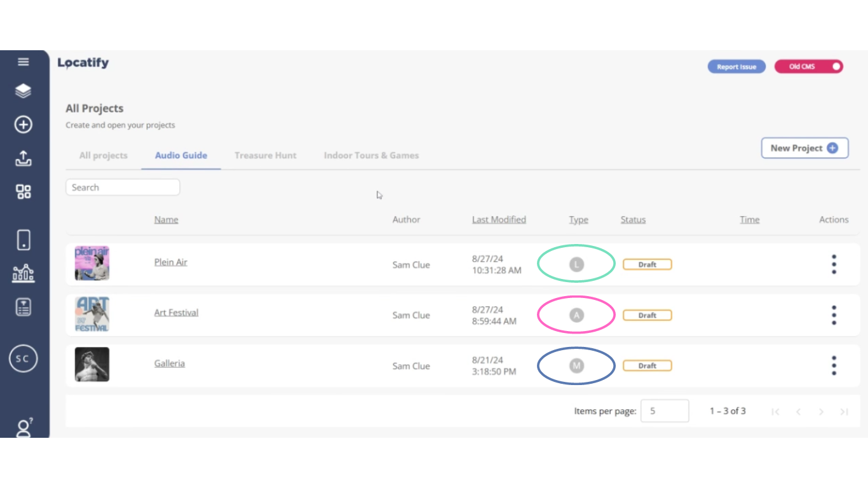
Task: Click the A type badge for Art Festival
Action: 576,315
